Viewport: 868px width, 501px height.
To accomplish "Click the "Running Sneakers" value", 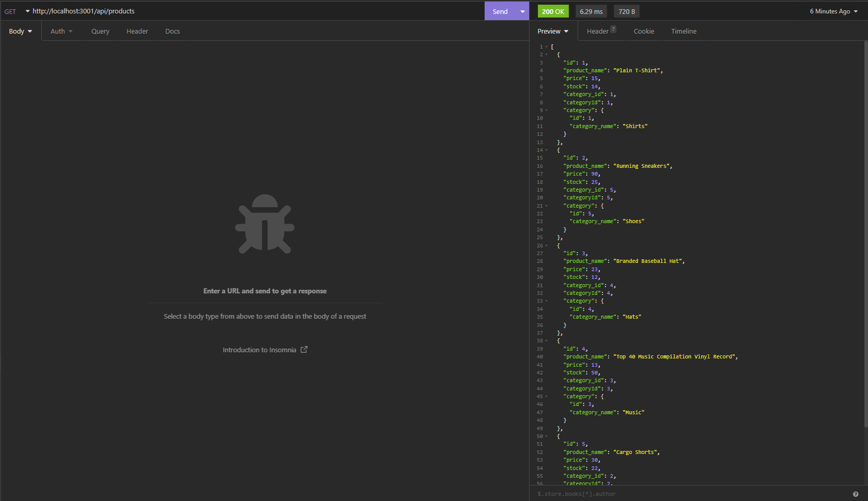I will click(x=641, y=166).
